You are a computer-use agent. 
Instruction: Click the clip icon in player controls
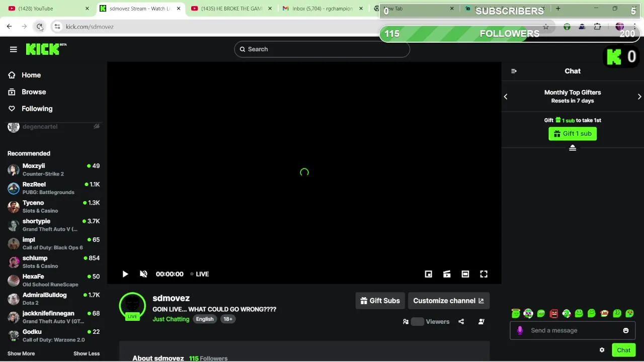point(447,274)
